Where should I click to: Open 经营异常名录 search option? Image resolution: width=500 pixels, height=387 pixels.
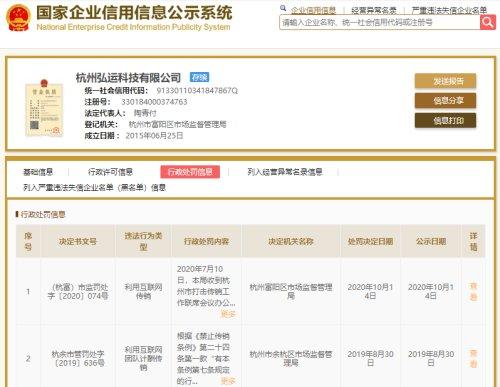tap(374, 10)
